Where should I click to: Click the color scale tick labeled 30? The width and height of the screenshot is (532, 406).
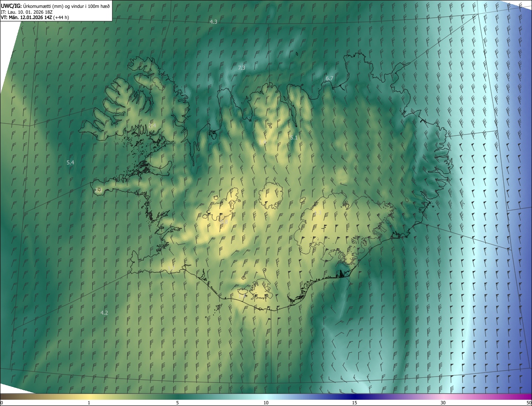(x=443, y=403)
